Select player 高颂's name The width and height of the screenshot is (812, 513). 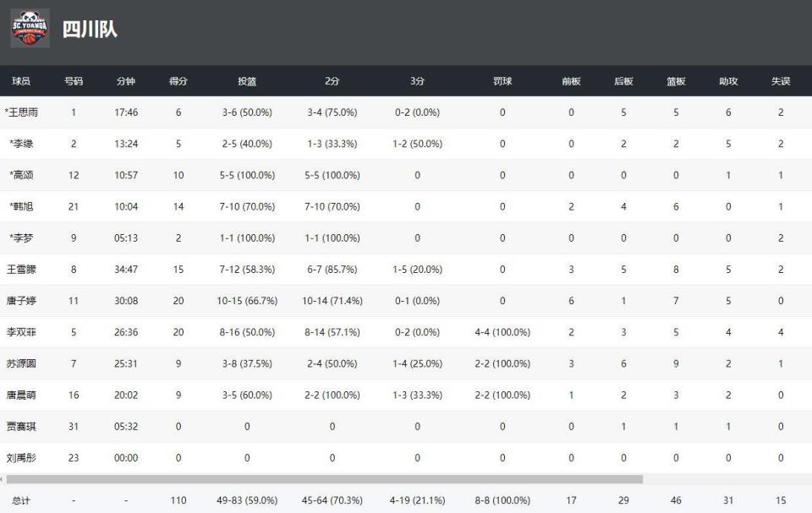[x=23, y=175]
